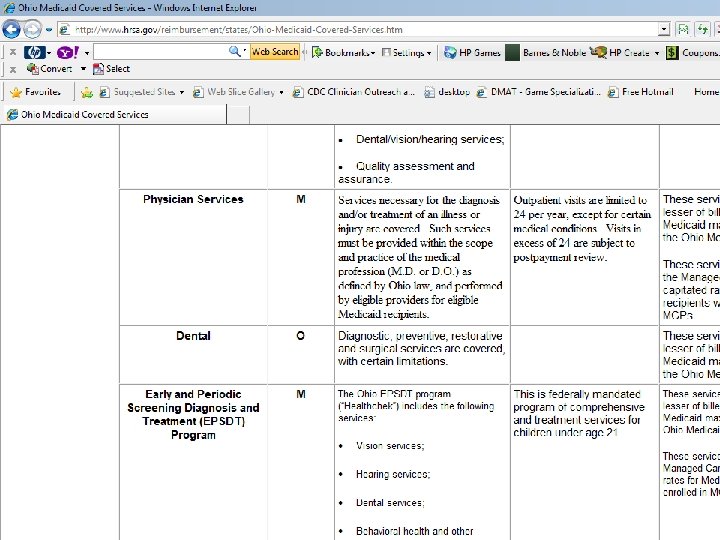Image resolution: width=720 pixels, height=540 pixels.
Task: Click the Barnes & Noble toolbar icon
Action: click(x=512, y=52)
